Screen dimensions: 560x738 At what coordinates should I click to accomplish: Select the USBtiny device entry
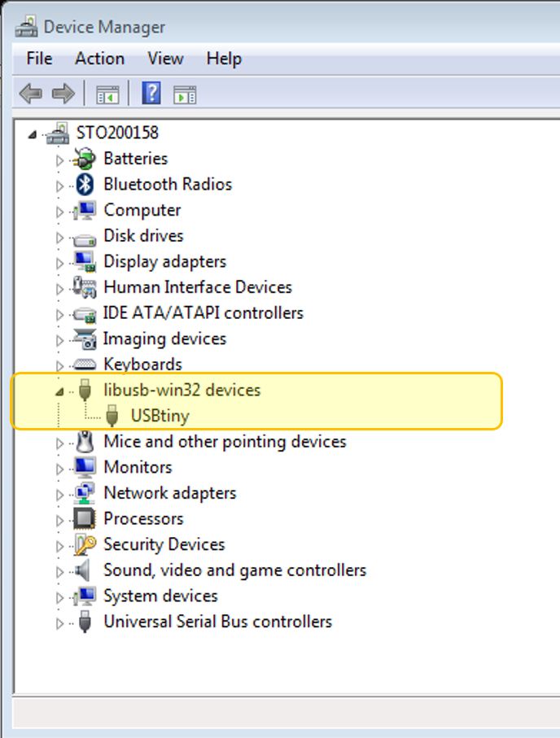(160, 416)
